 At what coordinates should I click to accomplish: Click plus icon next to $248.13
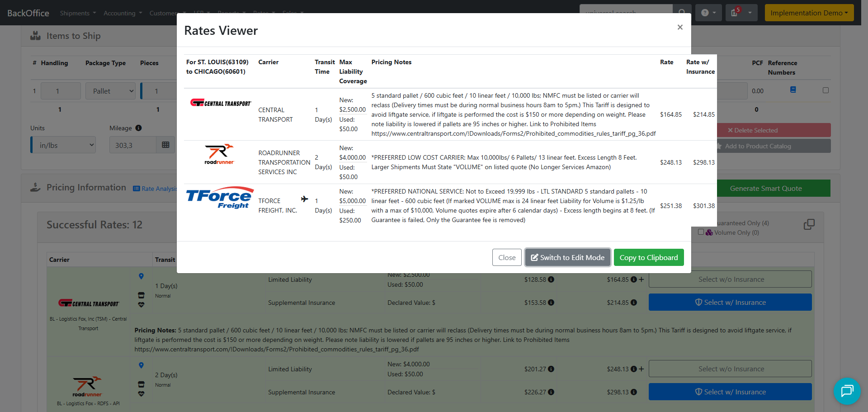(642, 369)
